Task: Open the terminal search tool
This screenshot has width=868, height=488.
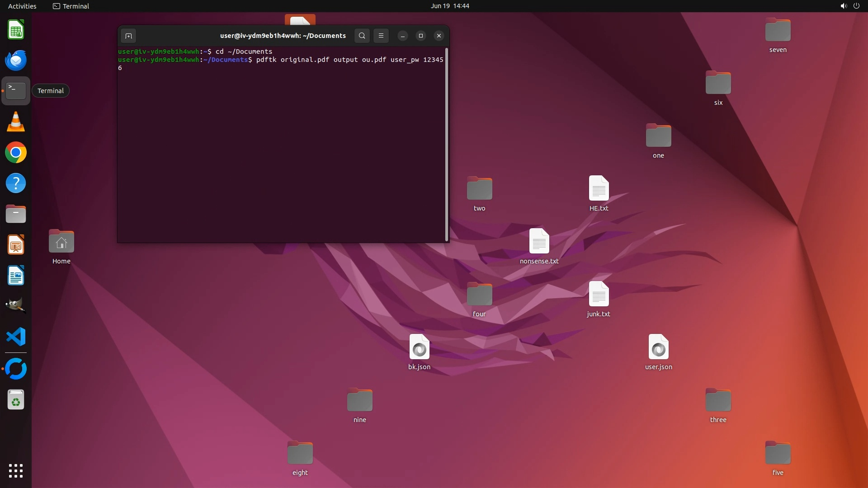Action: 362,36
